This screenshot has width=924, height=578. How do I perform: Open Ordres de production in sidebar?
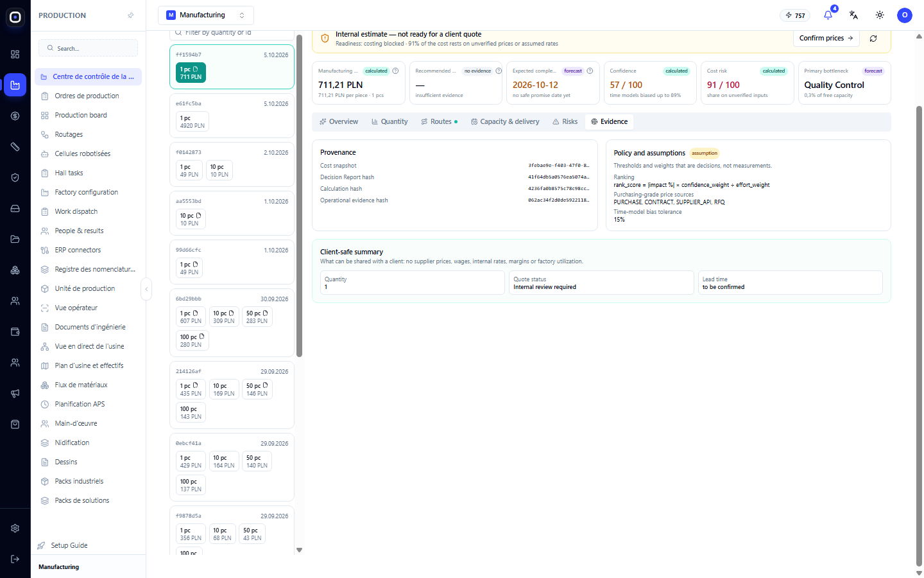point(88,96)
